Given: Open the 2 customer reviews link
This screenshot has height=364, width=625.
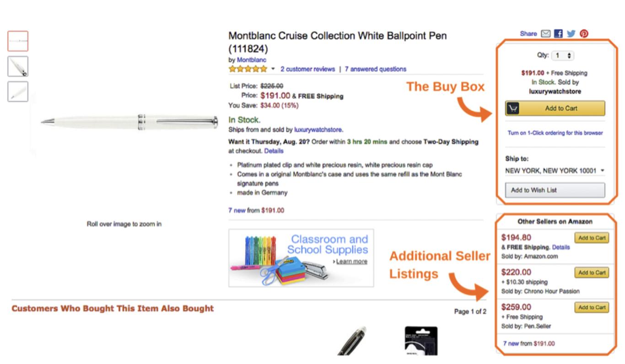Looking at the screenshot, I should point(307,69).
